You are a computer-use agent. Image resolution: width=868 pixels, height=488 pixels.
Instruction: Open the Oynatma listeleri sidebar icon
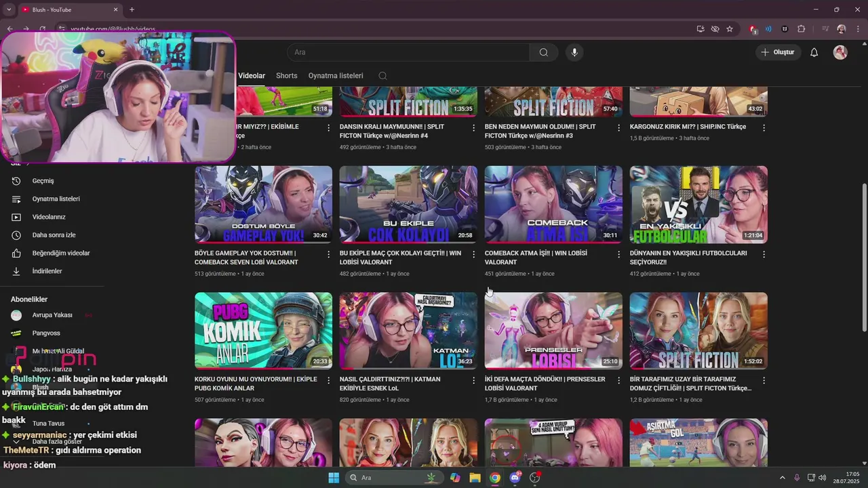[x=16, y=199]
